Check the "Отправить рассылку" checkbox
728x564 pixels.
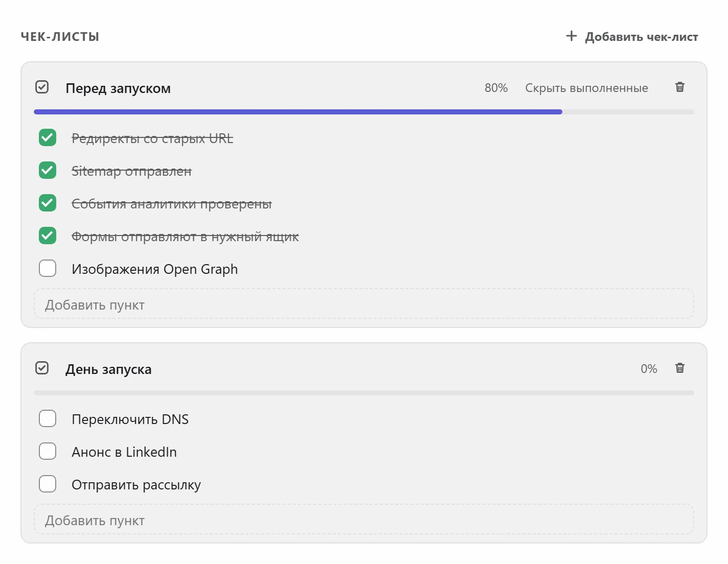click(48, 484)
